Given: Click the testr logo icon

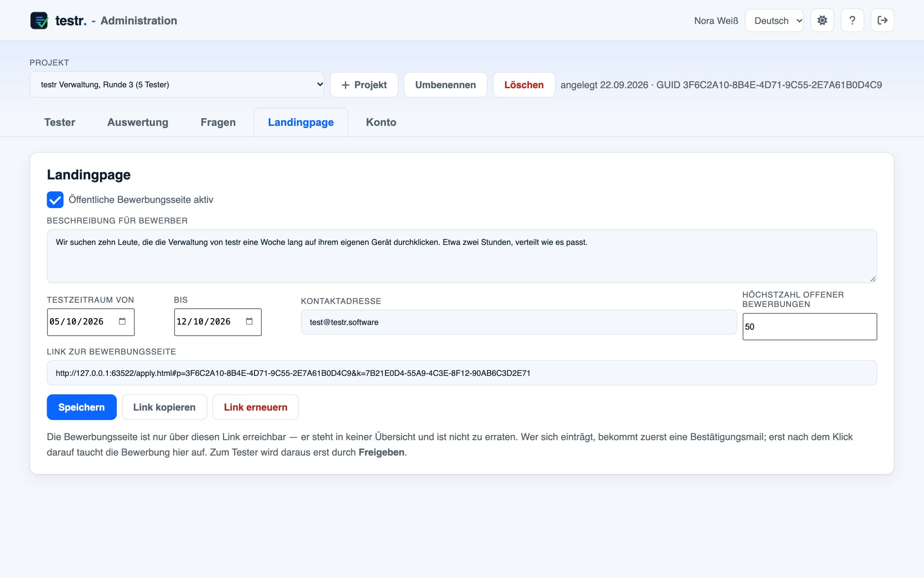Looking at the screenshot, I should click(x=39, y=21).
